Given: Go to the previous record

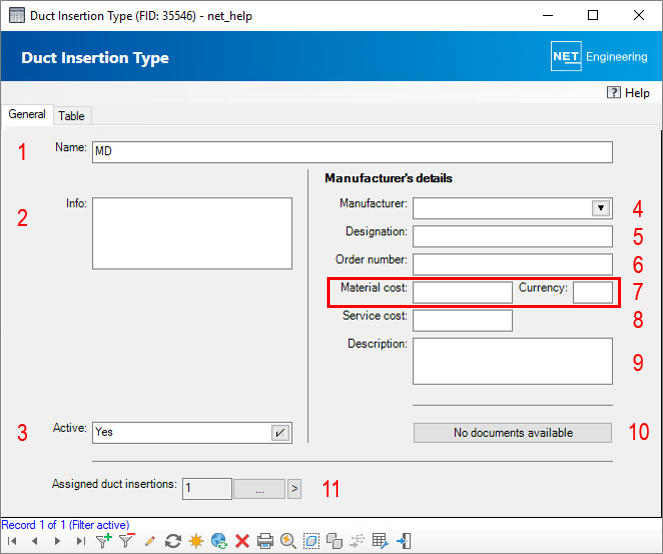Looking at the screenshot, I should click(35, 541).
